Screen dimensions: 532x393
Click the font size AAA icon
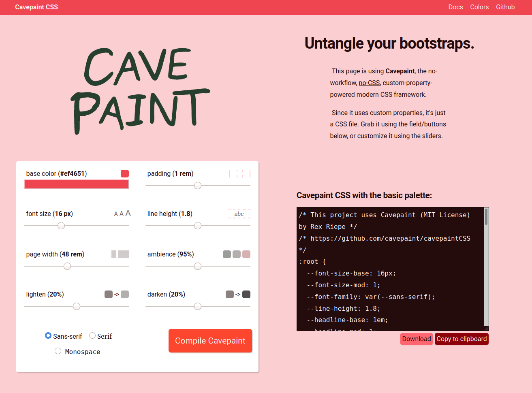pyautogui.click(x=122, y=214)
